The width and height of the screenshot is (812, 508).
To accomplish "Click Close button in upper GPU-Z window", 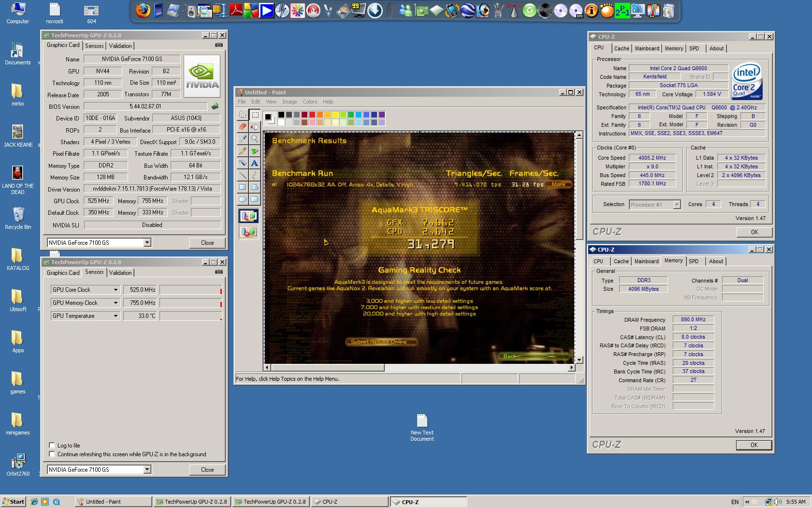I will click(207, 242).
